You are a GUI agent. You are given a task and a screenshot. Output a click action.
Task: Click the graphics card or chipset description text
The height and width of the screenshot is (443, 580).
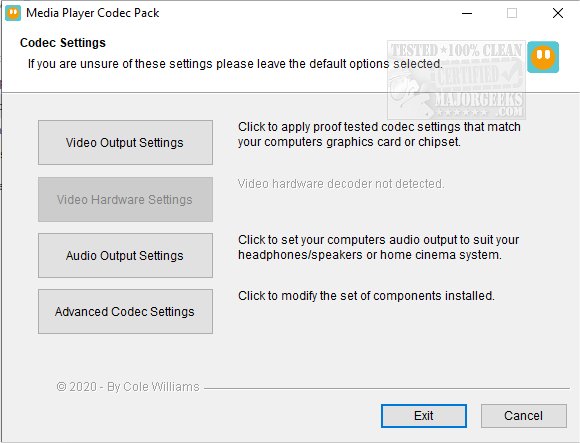coord(379,134)
